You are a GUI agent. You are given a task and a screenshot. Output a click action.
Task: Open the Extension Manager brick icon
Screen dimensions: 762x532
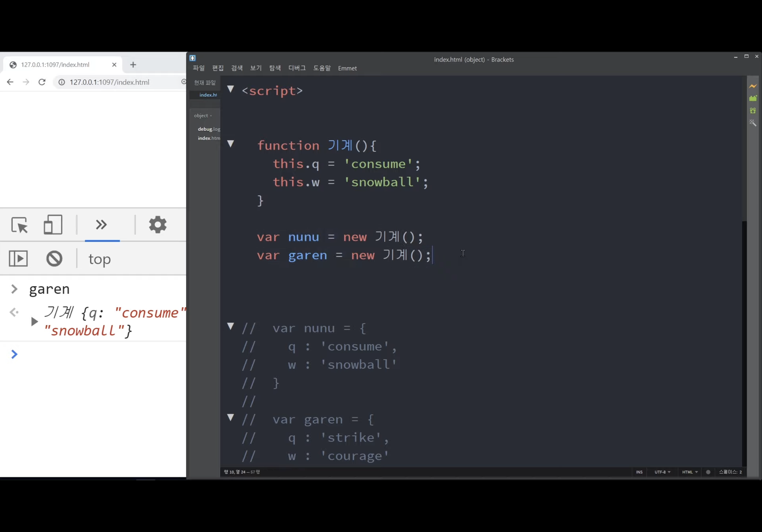pos(752,98)
